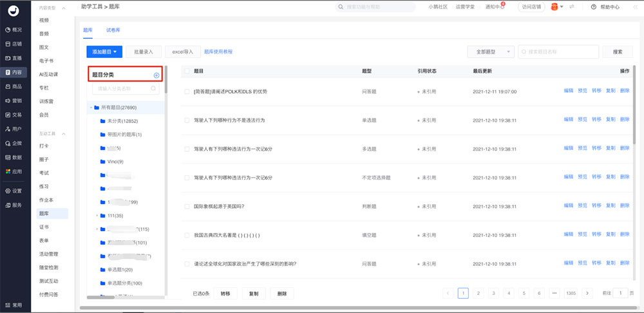
Task: Click the add category plus icon
Action: [x=156, y=75]
